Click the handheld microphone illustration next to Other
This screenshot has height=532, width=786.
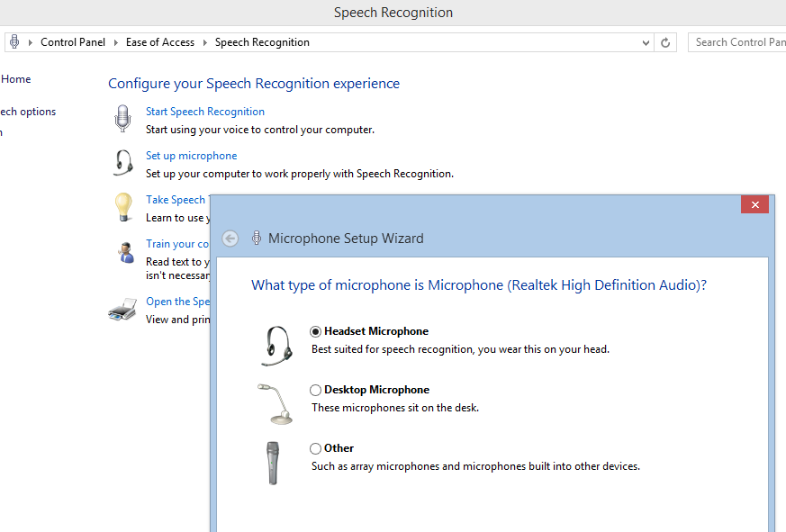click(x=275, y=463)
